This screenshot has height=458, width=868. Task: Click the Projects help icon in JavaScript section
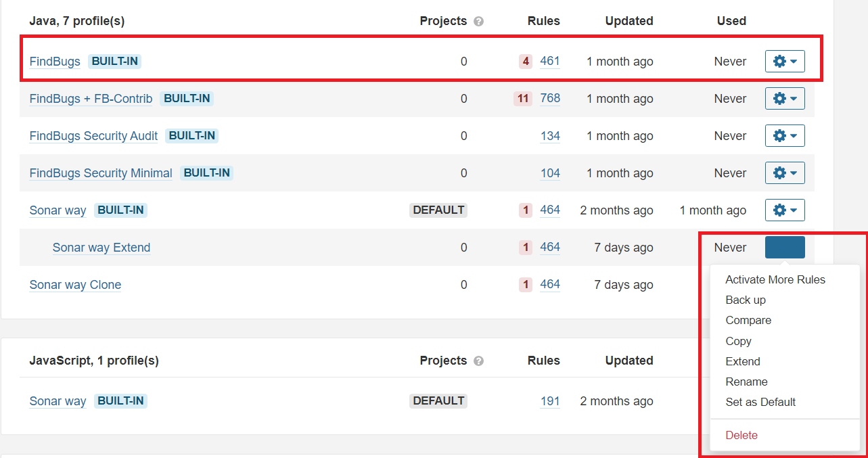tap(479, 361)
